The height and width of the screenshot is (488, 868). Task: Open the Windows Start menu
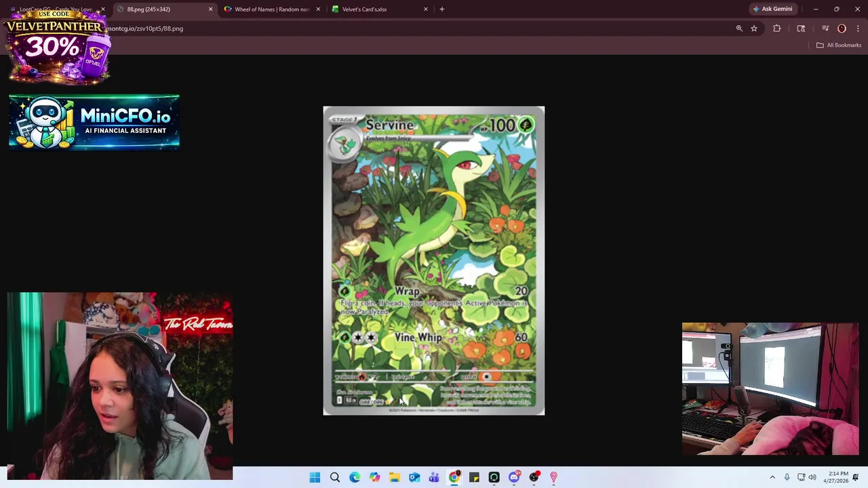point(315,477)
